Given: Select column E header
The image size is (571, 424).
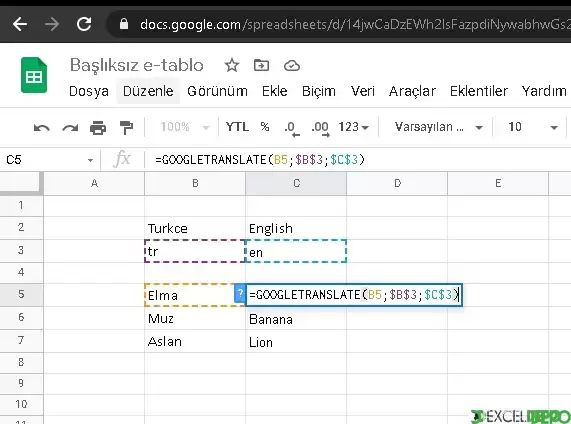Looking at the screenshot, I should (498, 183).
